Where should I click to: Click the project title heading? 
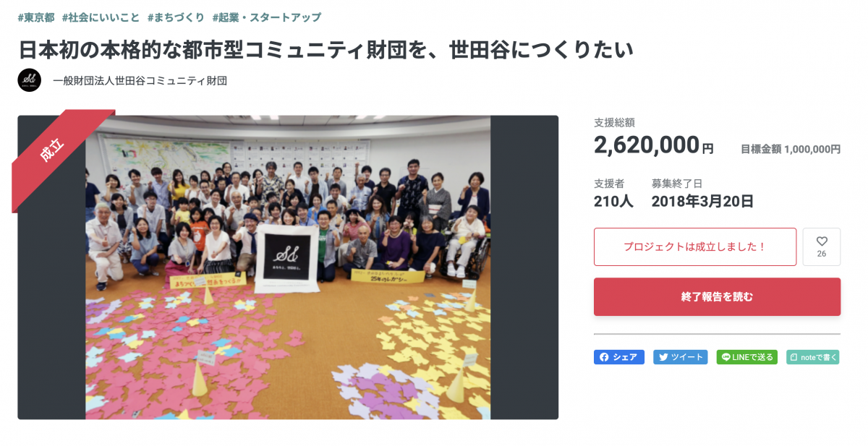coord(325,49)
